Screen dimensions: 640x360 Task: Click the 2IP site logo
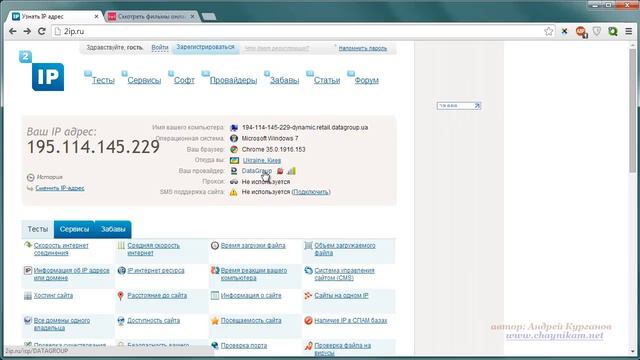coord(42,71)
